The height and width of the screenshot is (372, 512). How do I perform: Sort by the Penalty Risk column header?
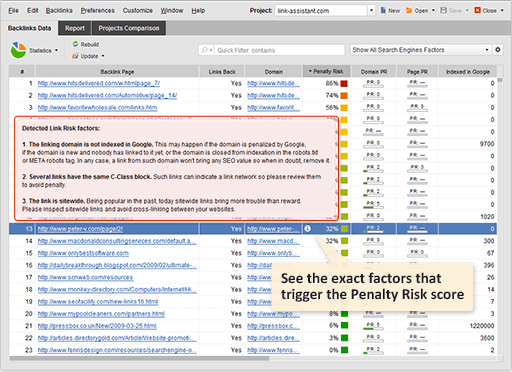(326, 71)
